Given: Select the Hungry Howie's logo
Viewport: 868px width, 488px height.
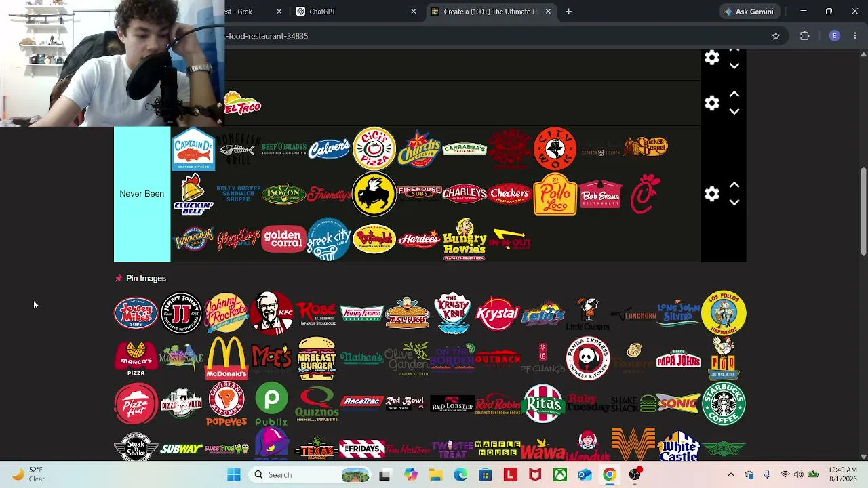Looking at the screenshot, I should [x=465, y=239].
